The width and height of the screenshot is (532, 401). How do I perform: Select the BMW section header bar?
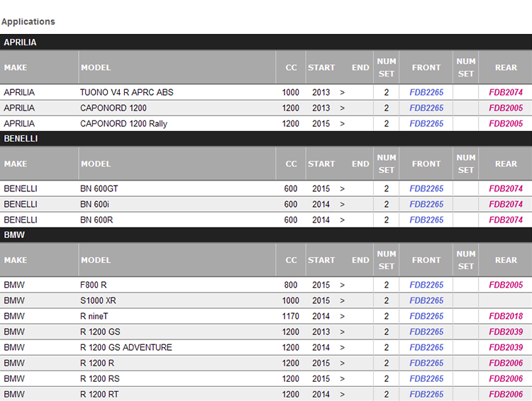tap(266, 235)
